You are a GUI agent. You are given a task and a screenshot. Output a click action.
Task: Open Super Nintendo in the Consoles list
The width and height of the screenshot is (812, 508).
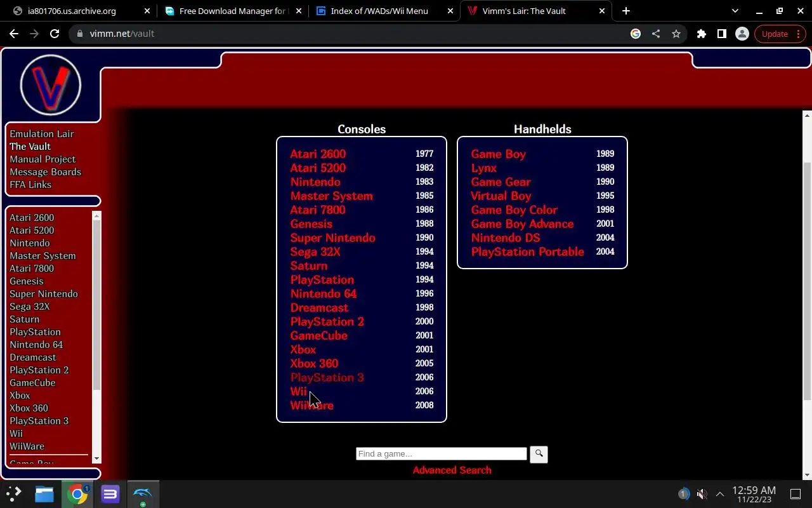click(333, 237)
